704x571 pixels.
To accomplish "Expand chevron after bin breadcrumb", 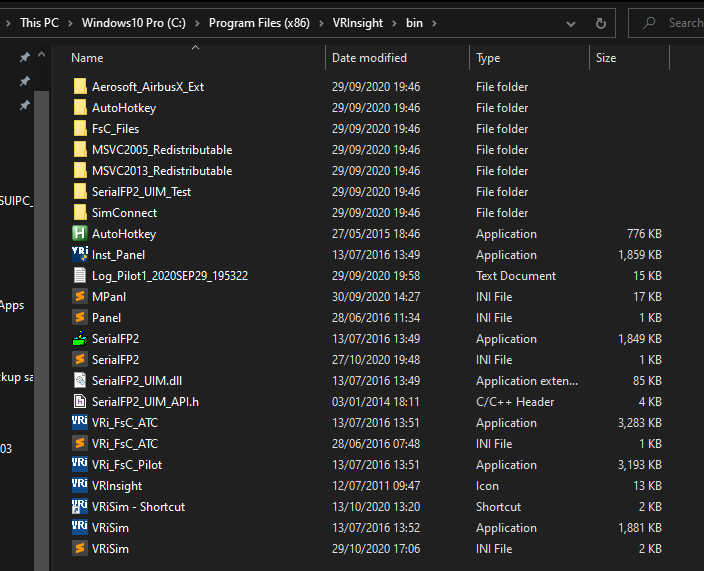I will pos(434,23).
